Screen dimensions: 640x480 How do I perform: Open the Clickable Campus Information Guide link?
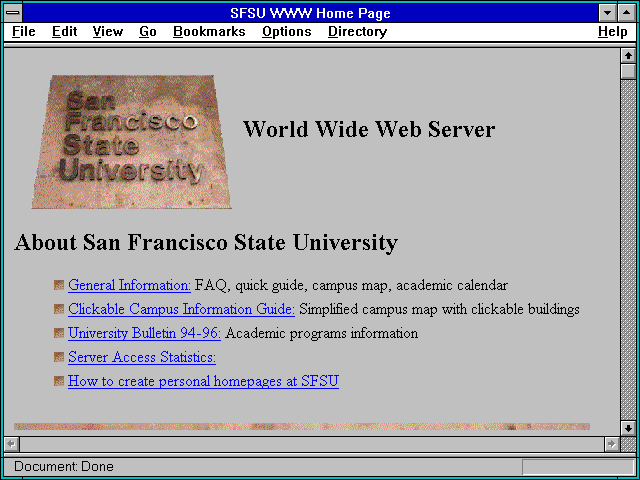(x=181, y=309)
